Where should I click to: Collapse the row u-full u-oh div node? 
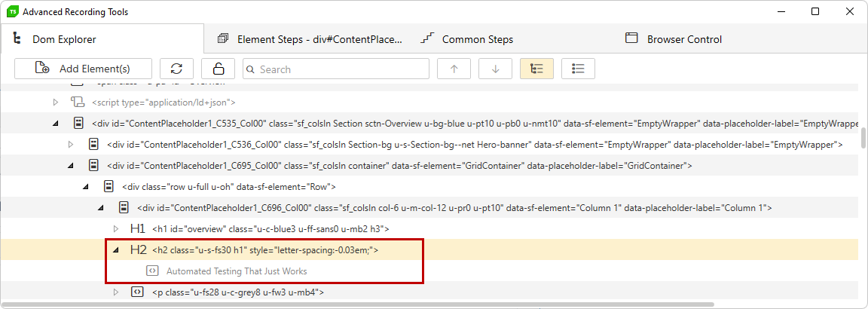click(85, 187)
